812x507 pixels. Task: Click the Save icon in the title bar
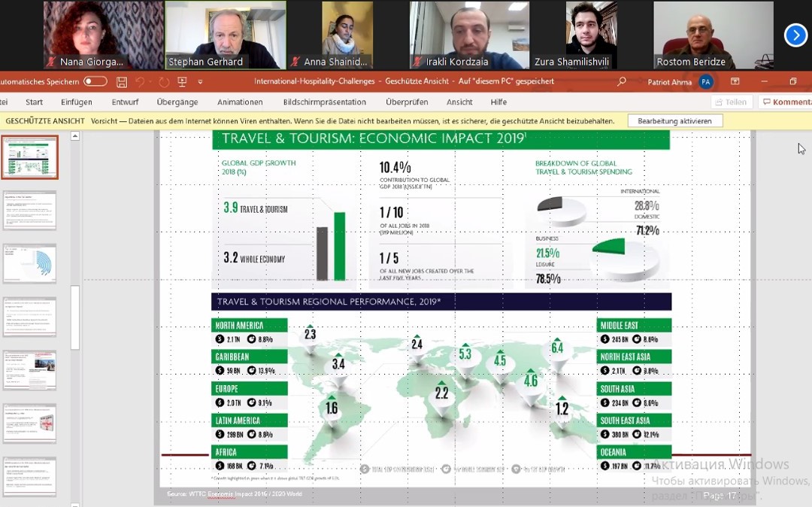coord(122,81)
